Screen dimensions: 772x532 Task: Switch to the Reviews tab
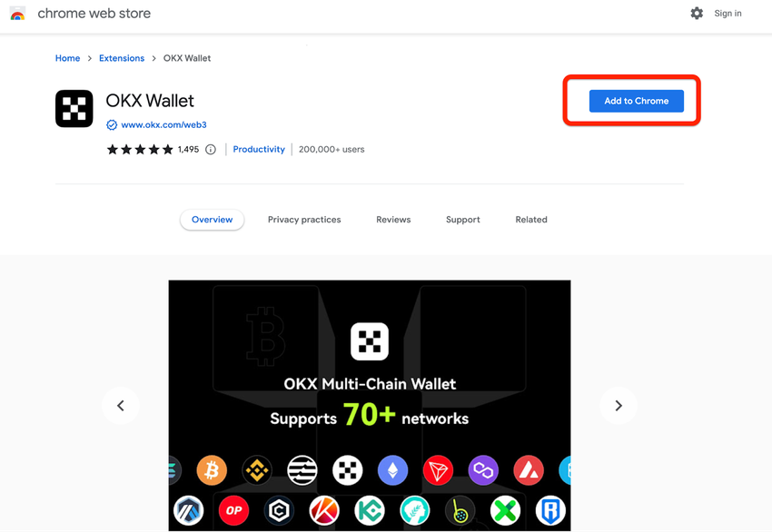pos(393,220)
